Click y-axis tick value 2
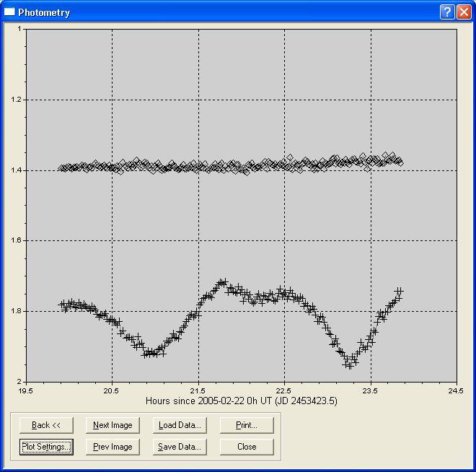Image resolution: width=476 pixels, height=472 pixels. coord(19,382)
